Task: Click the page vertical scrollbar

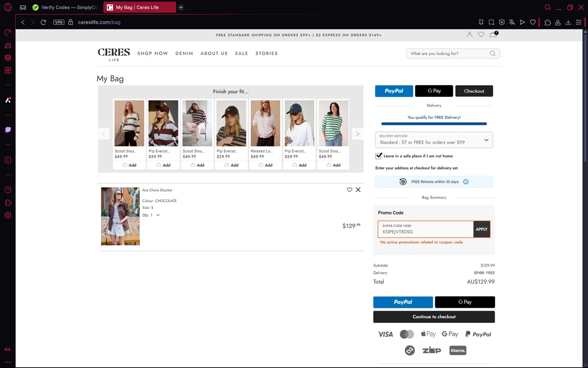Action: pos(585,98)
